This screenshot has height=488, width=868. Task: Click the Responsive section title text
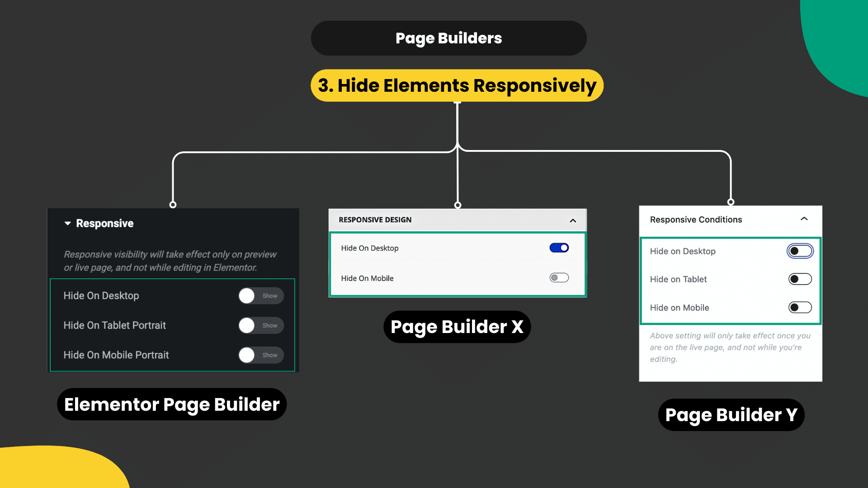[x=104, y=223]
